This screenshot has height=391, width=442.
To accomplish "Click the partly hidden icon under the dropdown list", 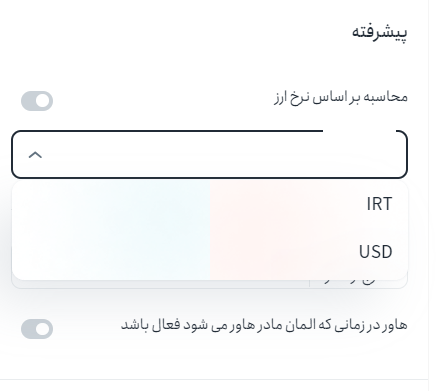I will click(368, 282).
